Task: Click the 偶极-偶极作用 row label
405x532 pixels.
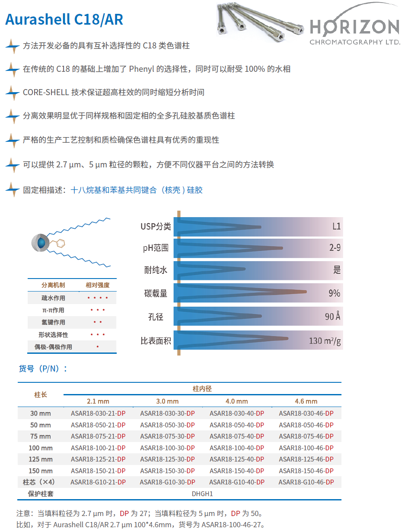Action: tap(53, 346)
